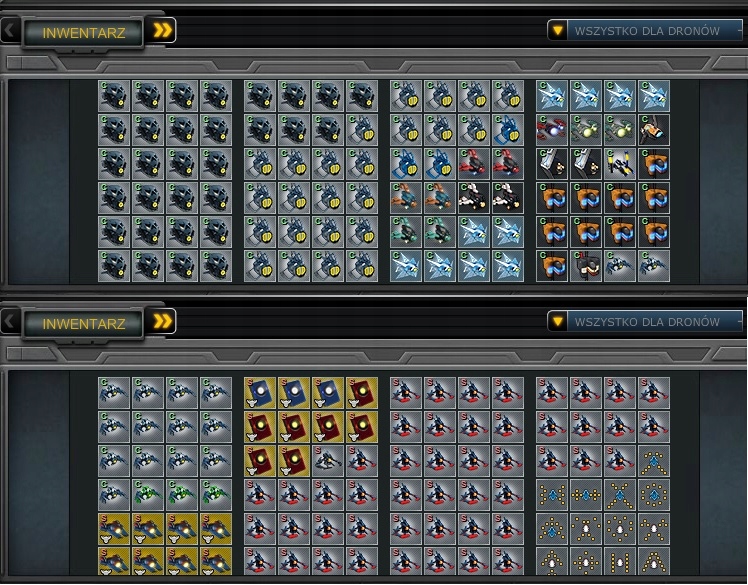Select the double-bracket formation with blue ship
The height and width of the screenshot is (585, 748).
click(x=551, y=495)
